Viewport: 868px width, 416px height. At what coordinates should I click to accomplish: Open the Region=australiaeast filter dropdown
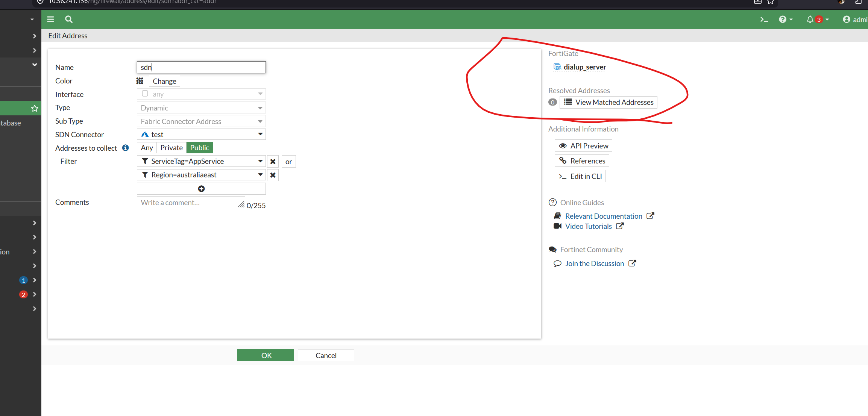pyautogui.click(x=201, y=175)
